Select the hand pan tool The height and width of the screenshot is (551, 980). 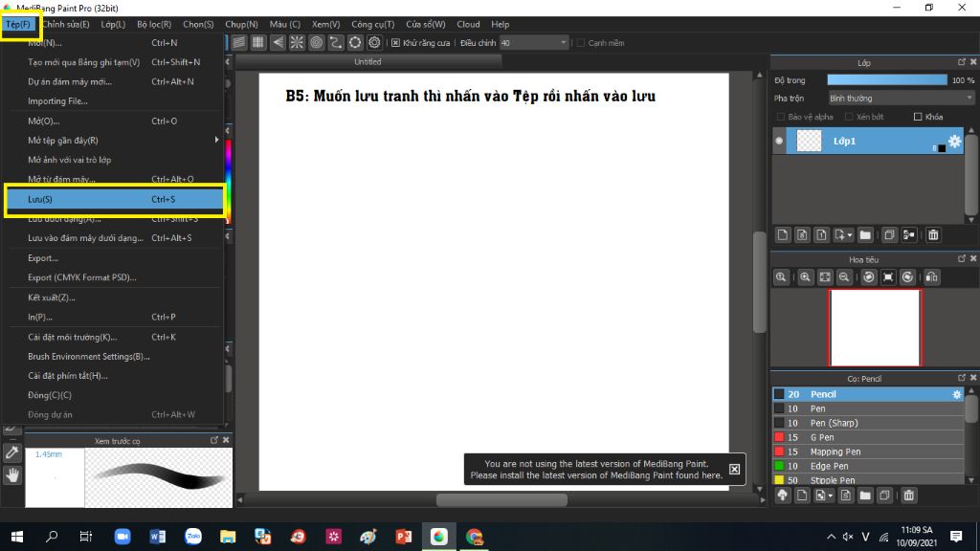11,476
